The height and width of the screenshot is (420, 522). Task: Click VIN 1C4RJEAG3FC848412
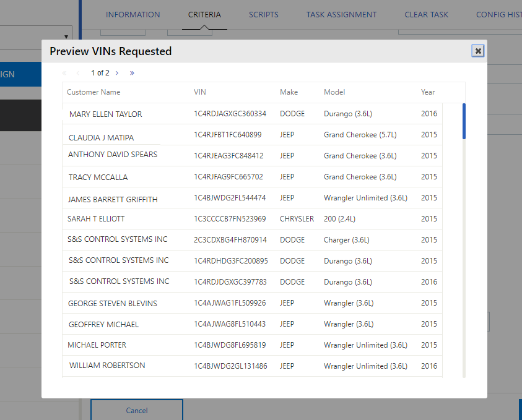tap(228, 156)
